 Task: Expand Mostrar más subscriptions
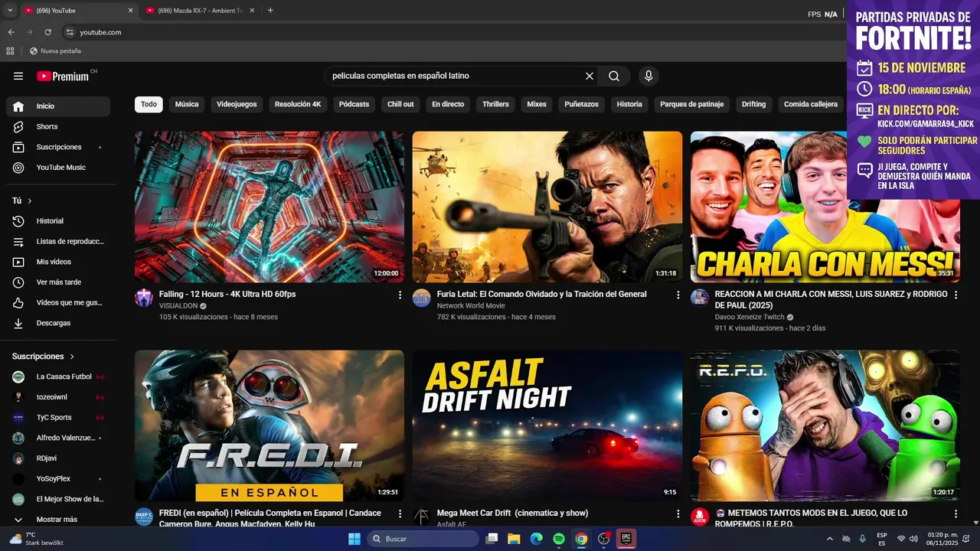58,520
